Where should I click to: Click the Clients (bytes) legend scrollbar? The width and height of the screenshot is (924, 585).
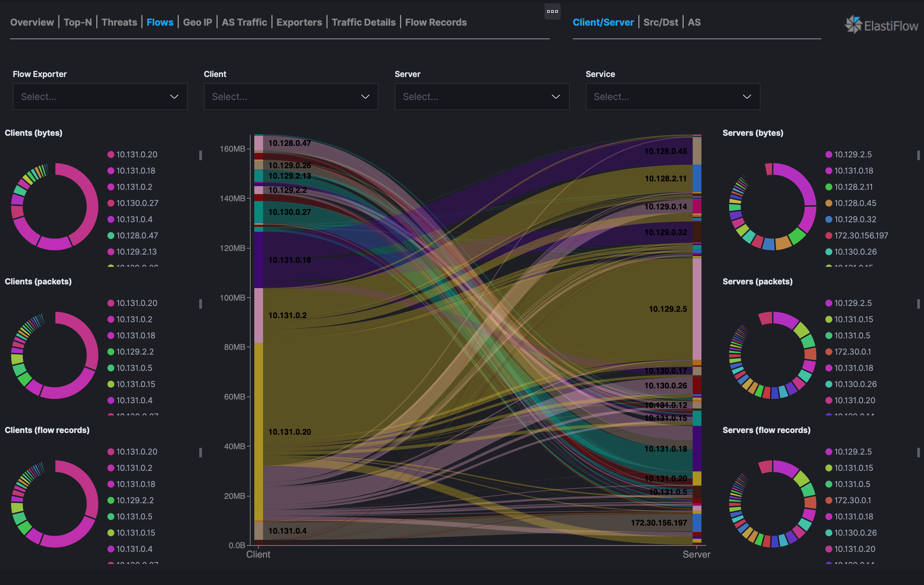(200, 155)
